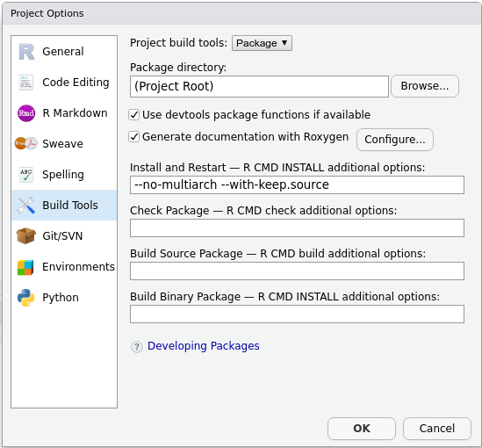Open the Project build tools dropdown

pyautogui.click(x=262, y=43)
